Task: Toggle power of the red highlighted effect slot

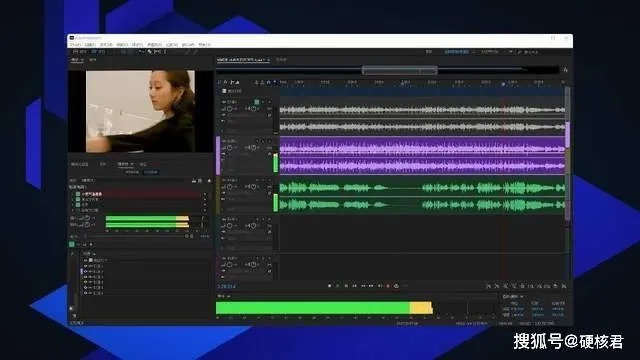Action: tap(78, 194)
